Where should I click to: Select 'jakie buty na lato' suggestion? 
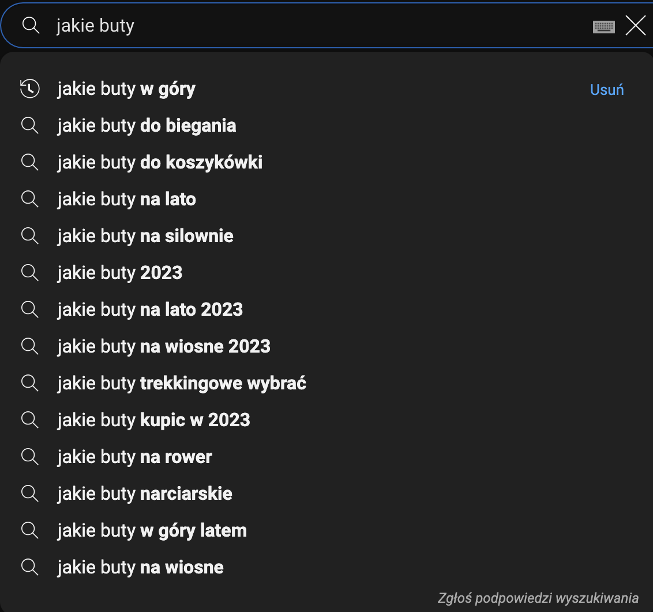[x=126, y=200]
